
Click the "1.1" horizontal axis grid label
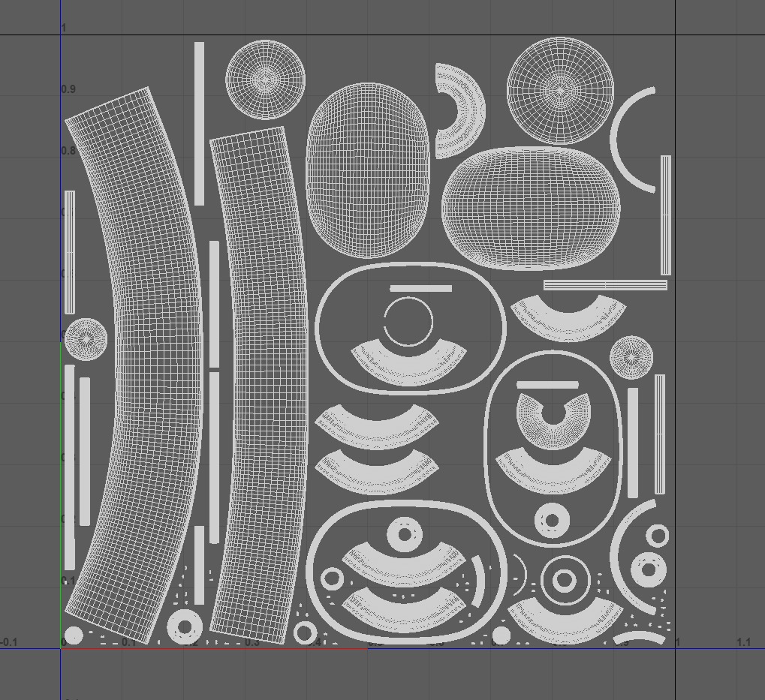[743, 642]
